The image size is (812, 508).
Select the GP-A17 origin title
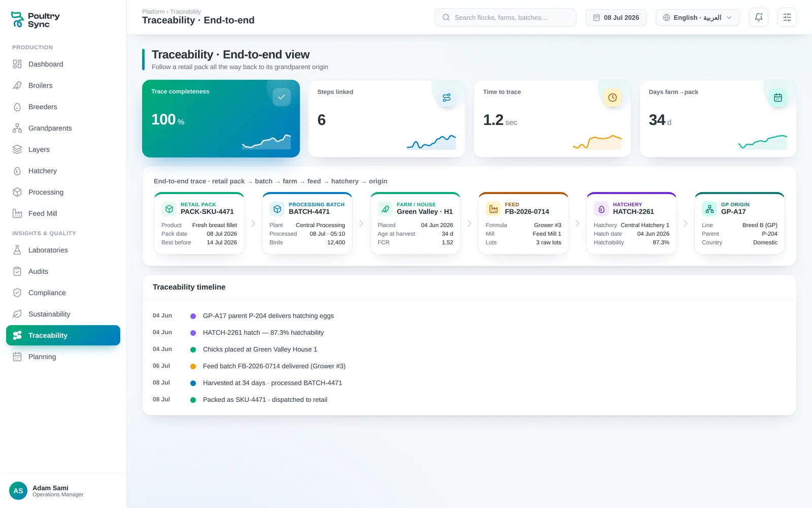point(733,212)
